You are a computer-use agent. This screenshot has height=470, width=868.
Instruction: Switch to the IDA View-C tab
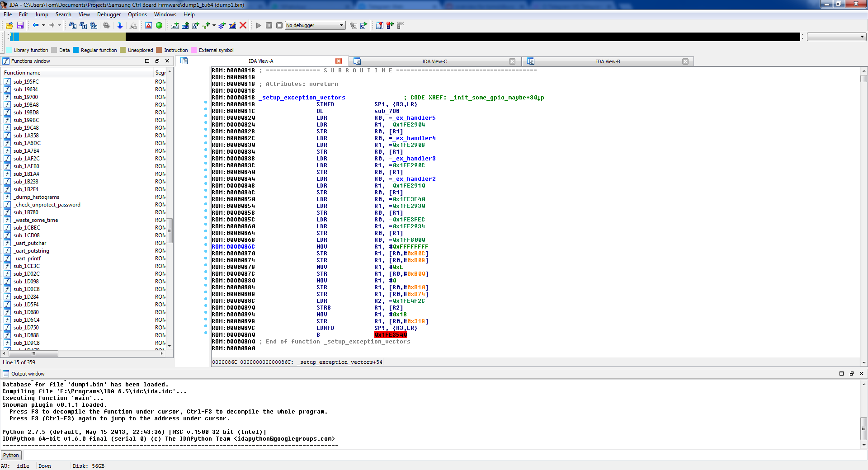[x=434, y=61]
